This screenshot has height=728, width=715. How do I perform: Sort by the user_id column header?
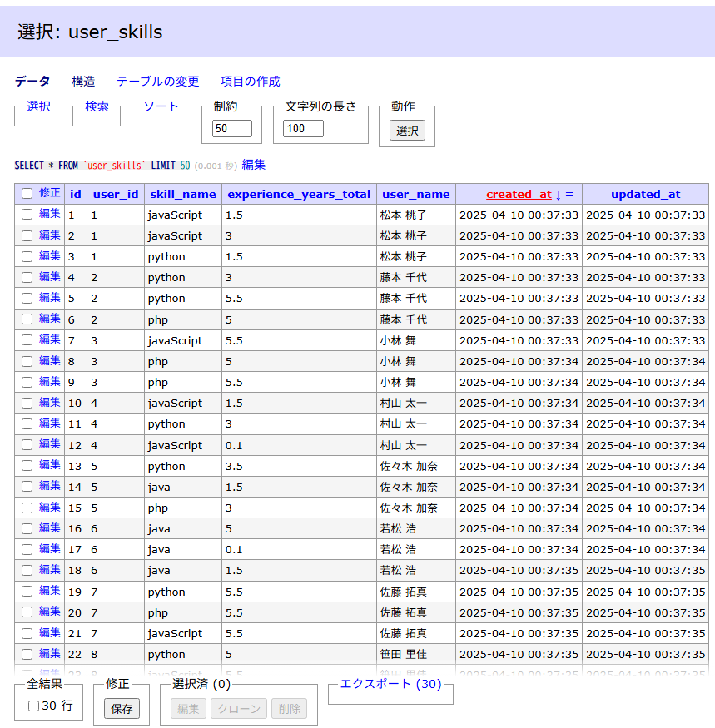tap(116, 194)
